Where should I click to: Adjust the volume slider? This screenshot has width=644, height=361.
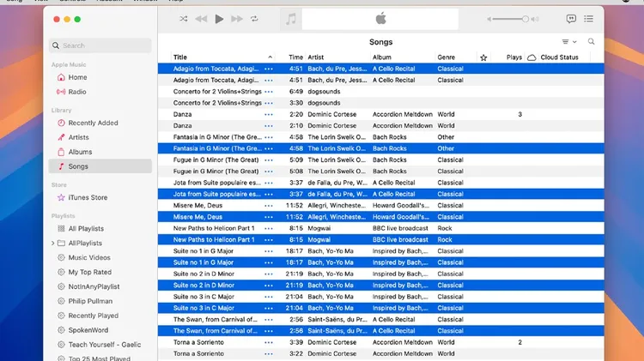(x=512, y=19)
